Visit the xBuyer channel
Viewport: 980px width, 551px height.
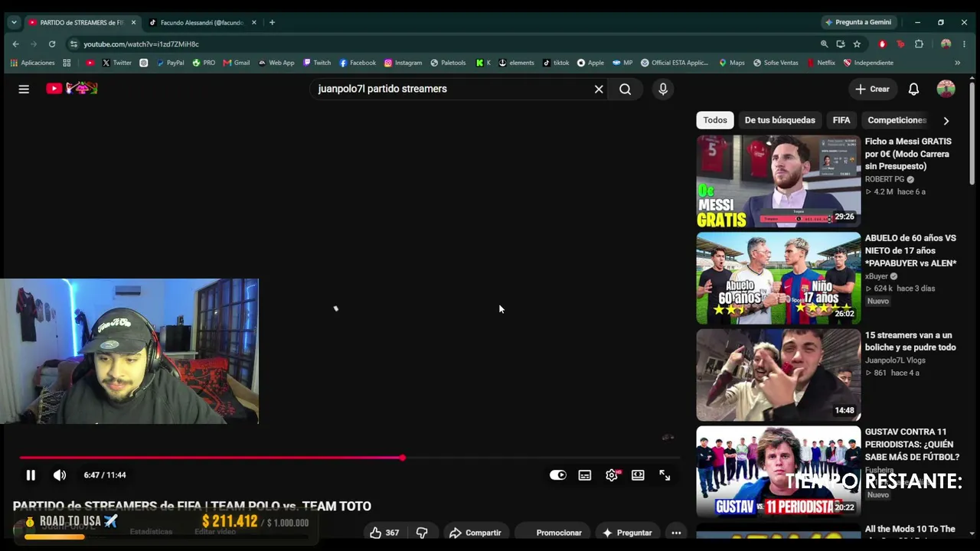877,276
